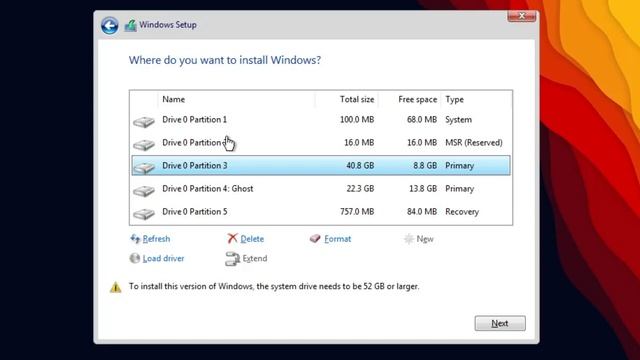Click the 40.8 GB total size cell
640x360 pixels.
360,165
